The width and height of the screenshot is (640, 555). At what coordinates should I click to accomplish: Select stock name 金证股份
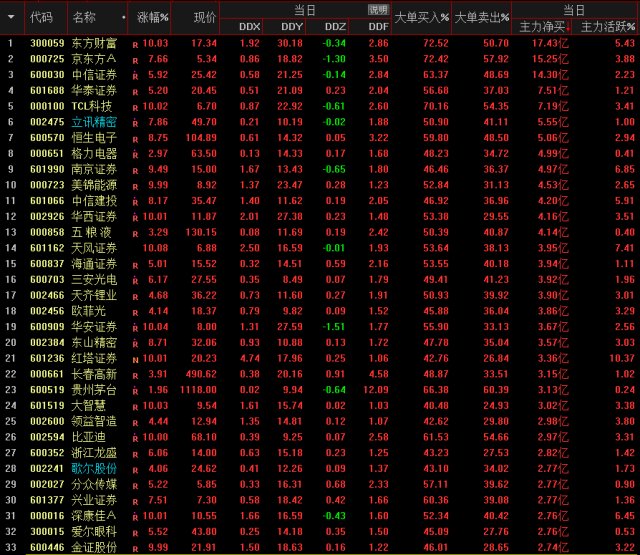(94, 547)
